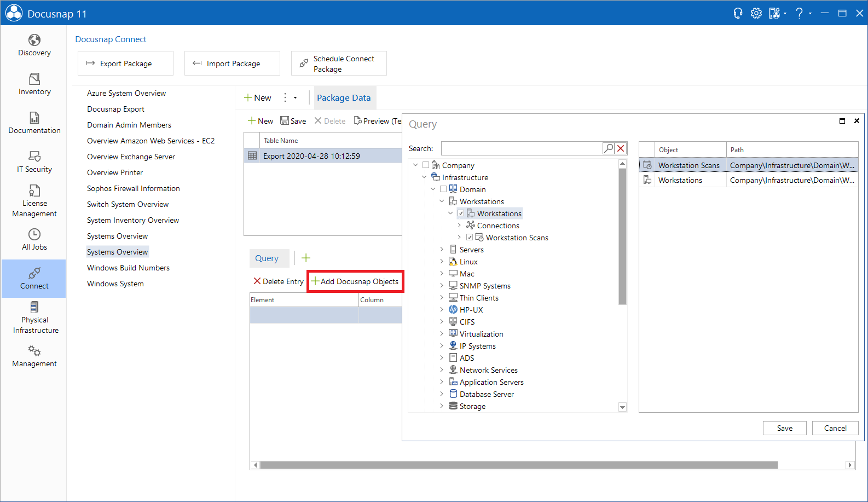The width and height of the screenshot is (868, 502).
Task: Click the plus icon next to Query tab
Action: click(306, 258)
